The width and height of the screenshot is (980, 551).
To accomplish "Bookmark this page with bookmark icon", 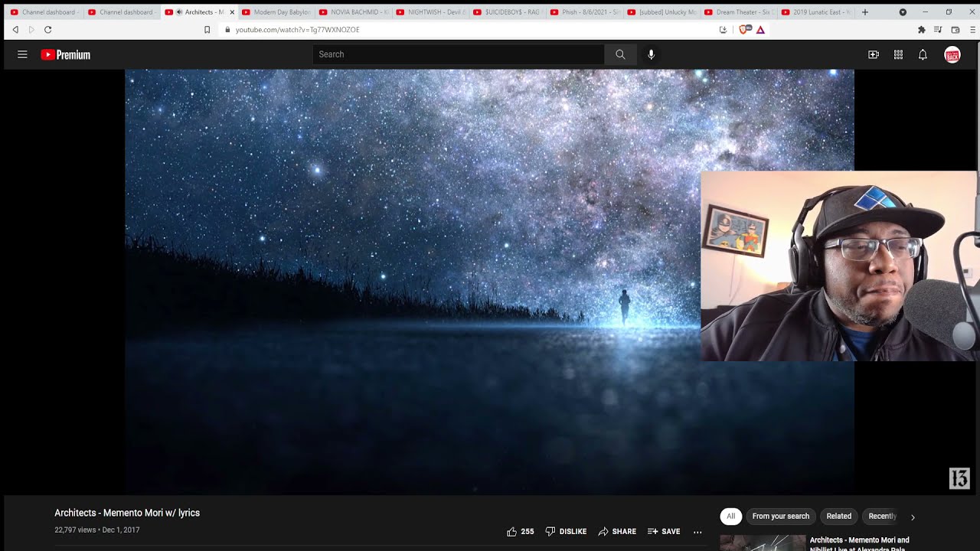I will pyautogui.click(x=207, y=29).
